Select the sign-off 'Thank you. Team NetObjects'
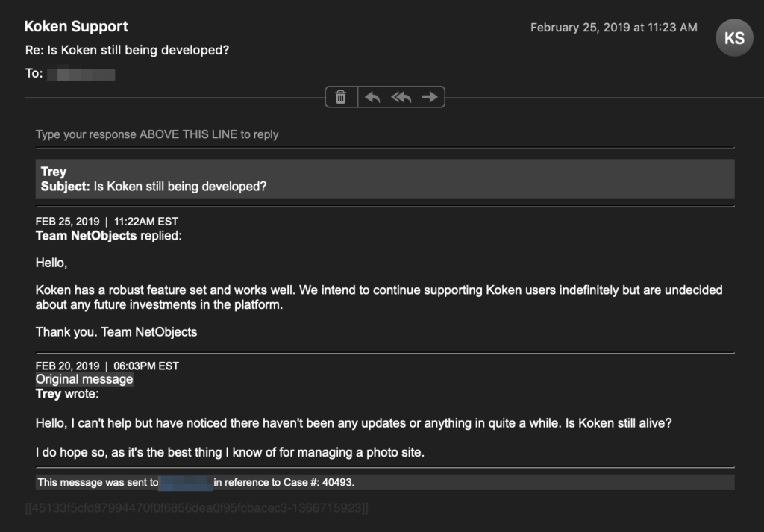The image size is (764, 532). coord(116,332)
